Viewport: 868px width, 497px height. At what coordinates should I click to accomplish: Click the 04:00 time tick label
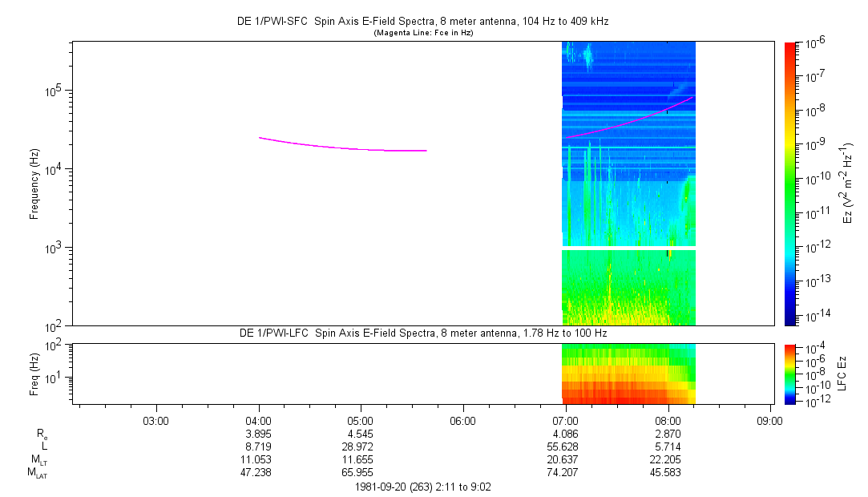tap(258, 419)
